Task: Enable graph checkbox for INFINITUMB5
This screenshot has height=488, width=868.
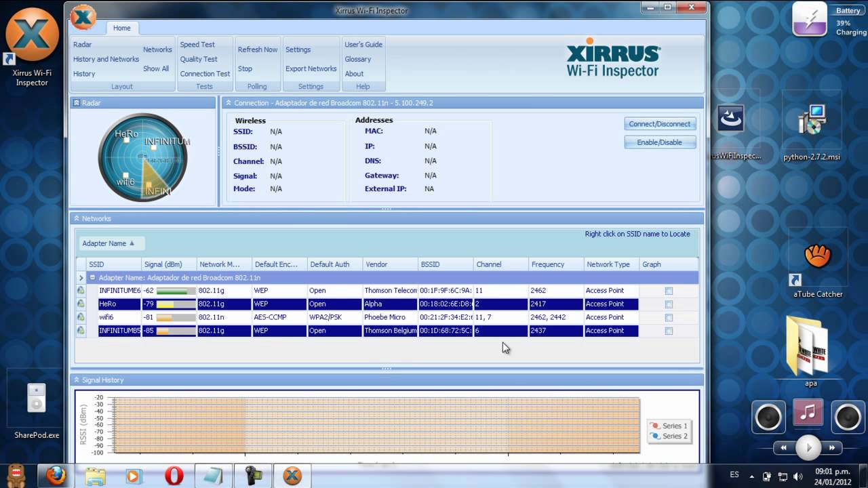Action: [669, 331]
